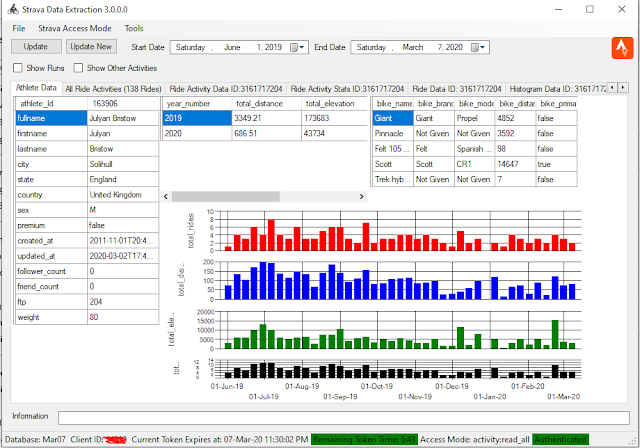The width and height of the screenshot is (640, 448).
Task: Select the 2019 year row cell
Action: coord(197,118)
